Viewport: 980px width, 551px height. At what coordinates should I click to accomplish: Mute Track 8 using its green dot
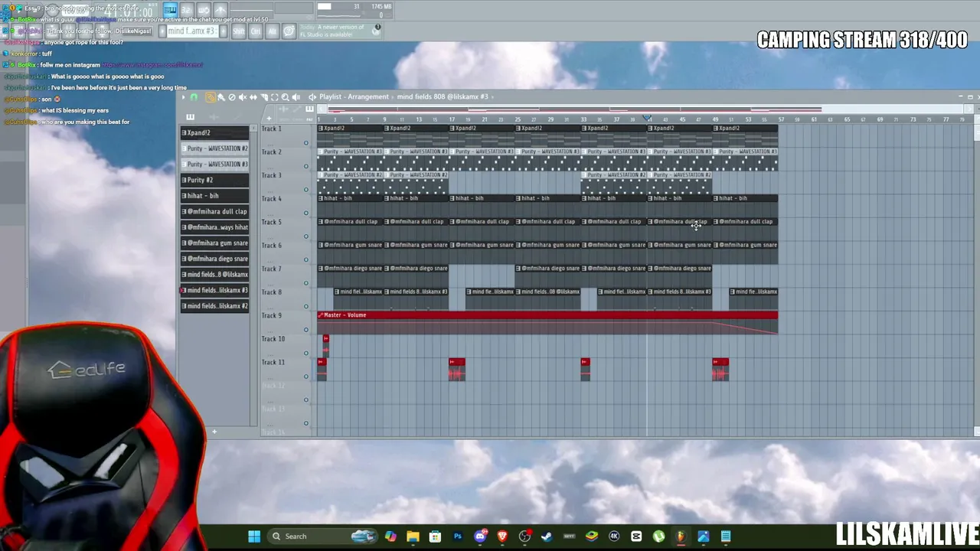(306, 306)
